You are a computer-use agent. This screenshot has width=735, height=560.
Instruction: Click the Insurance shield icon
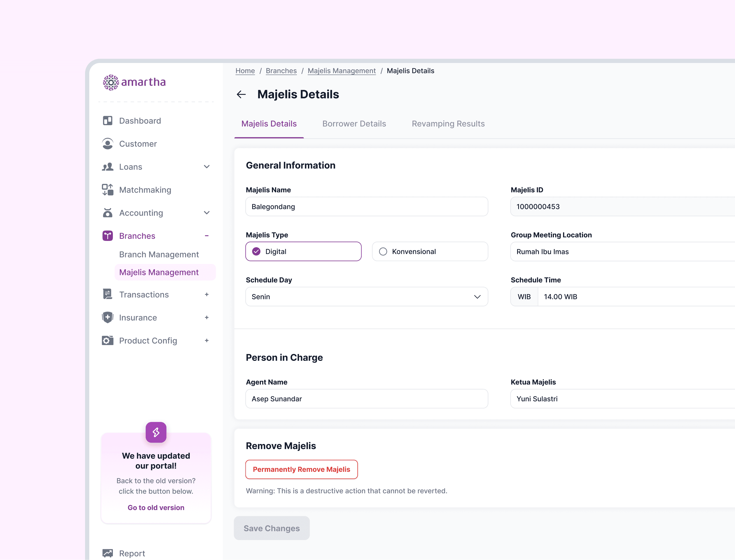coord(107,317)
